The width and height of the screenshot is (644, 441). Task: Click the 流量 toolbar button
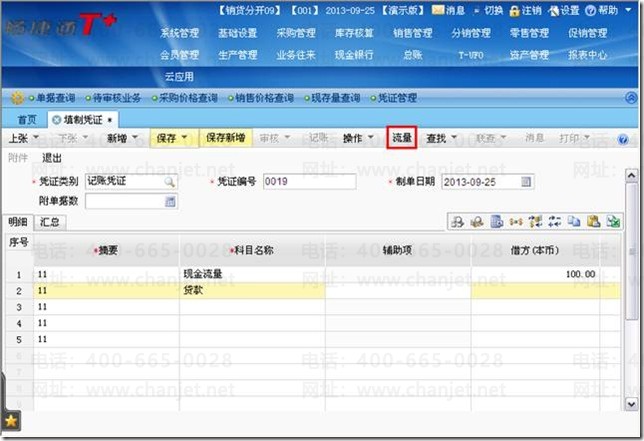[402, 138]
